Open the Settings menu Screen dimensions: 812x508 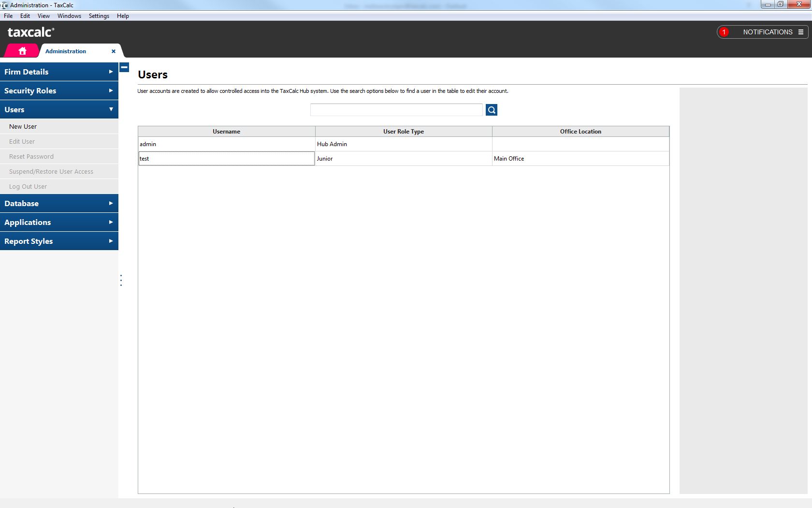pos(99,16)
